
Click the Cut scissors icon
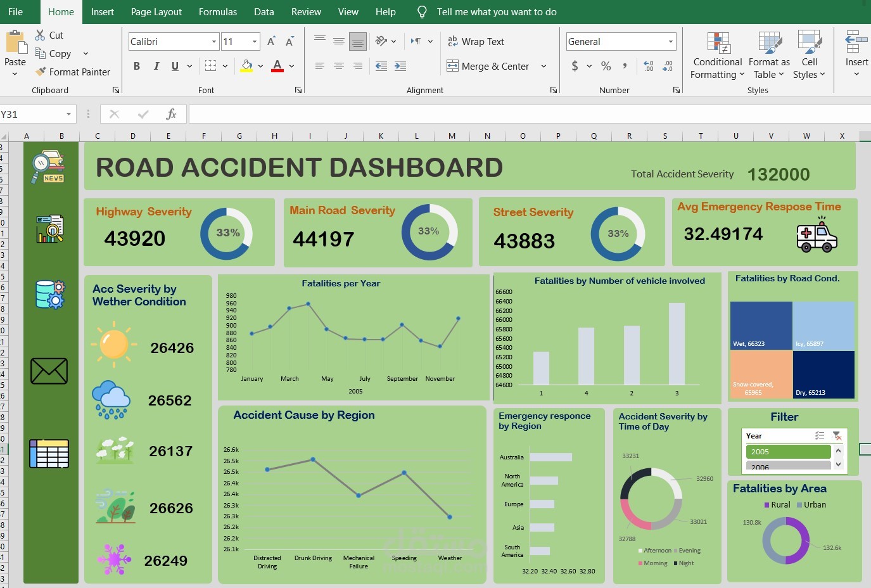(40, 35)
